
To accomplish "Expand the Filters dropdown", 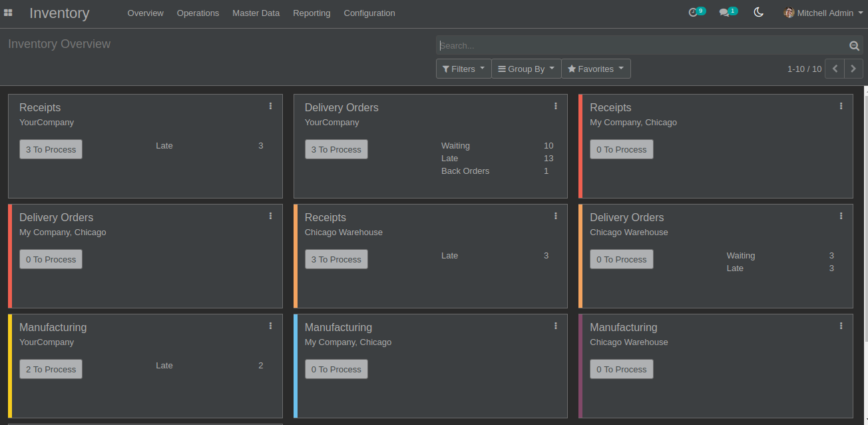I will 464,69.
